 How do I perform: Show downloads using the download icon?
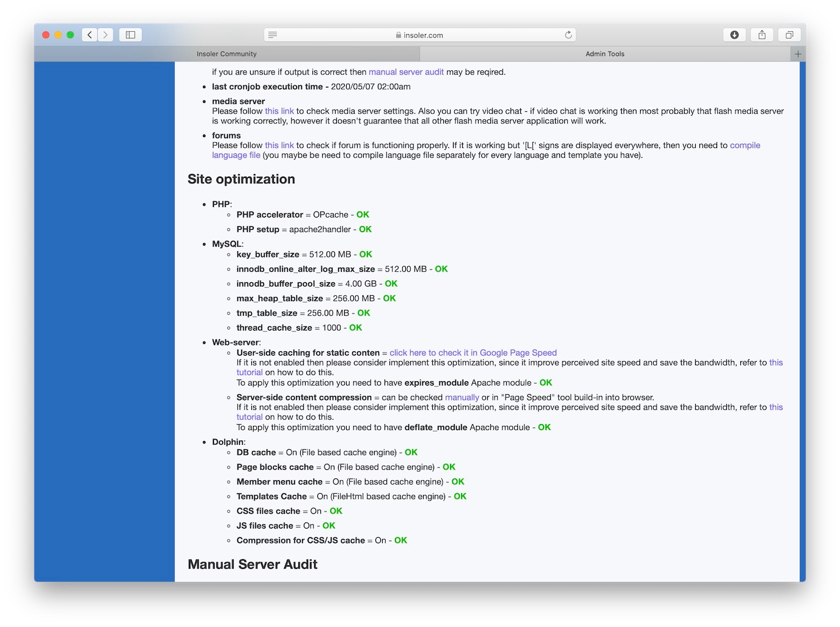point(734,35)
